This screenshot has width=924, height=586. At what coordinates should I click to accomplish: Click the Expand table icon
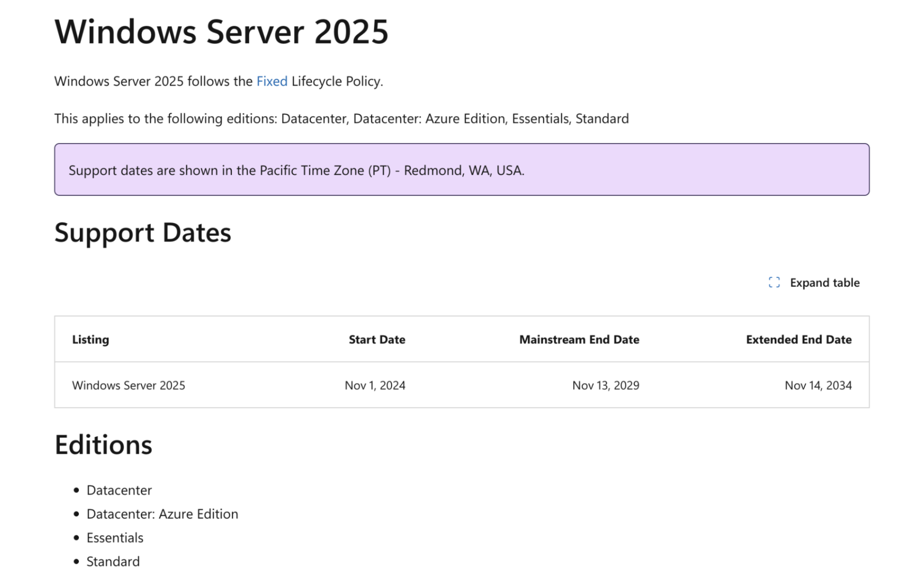click(774, 283)
